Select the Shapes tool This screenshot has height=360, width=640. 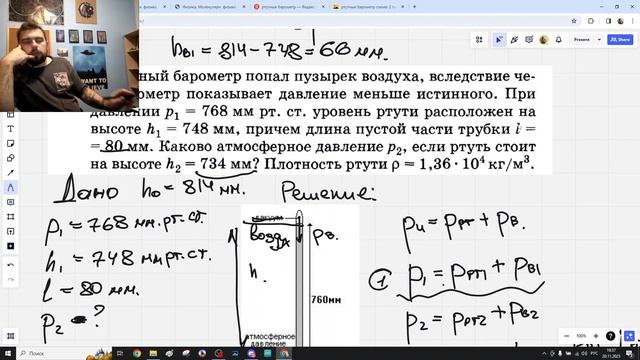[11, 158]
